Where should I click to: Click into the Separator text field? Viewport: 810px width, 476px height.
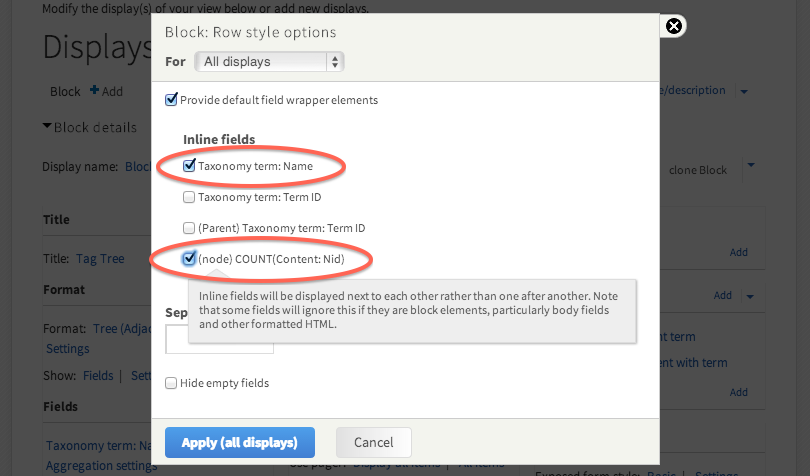click(220, 341)
